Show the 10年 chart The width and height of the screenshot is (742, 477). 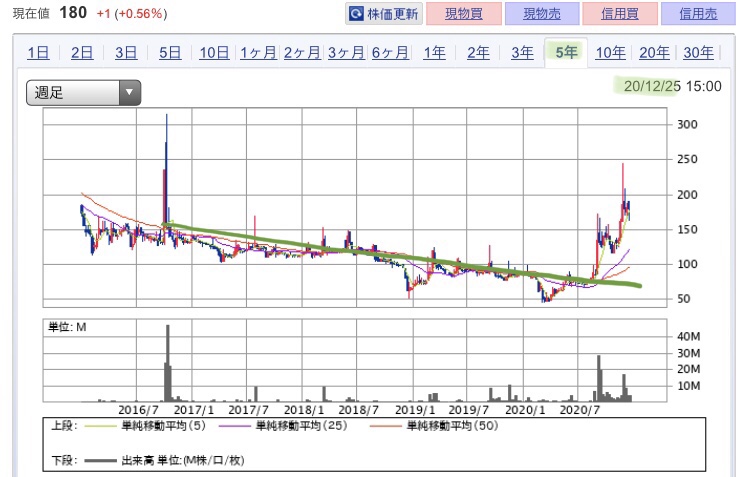610,52
